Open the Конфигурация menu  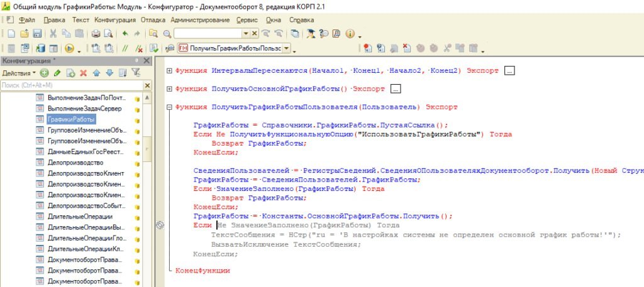[115, 19]
